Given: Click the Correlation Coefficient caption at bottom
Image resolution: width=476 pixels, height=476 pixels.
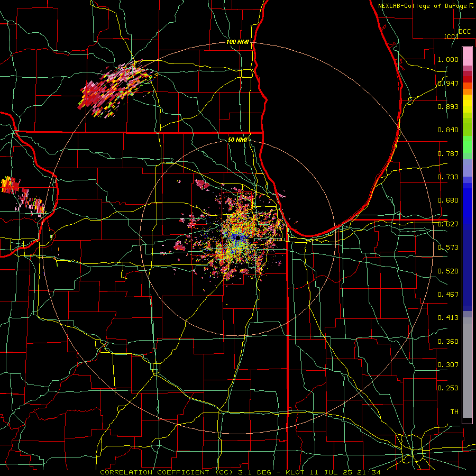Looking at the screenshot, I should point(240,472).
